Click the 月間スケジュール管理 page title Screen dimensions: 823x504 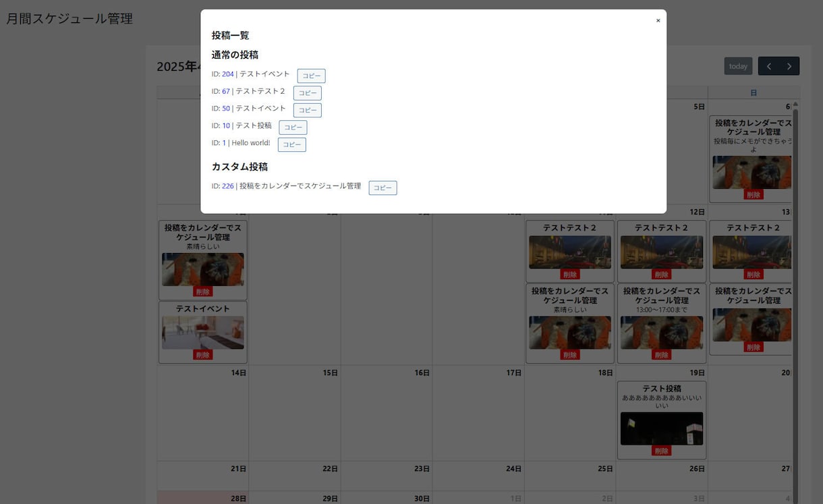point(69,19)
